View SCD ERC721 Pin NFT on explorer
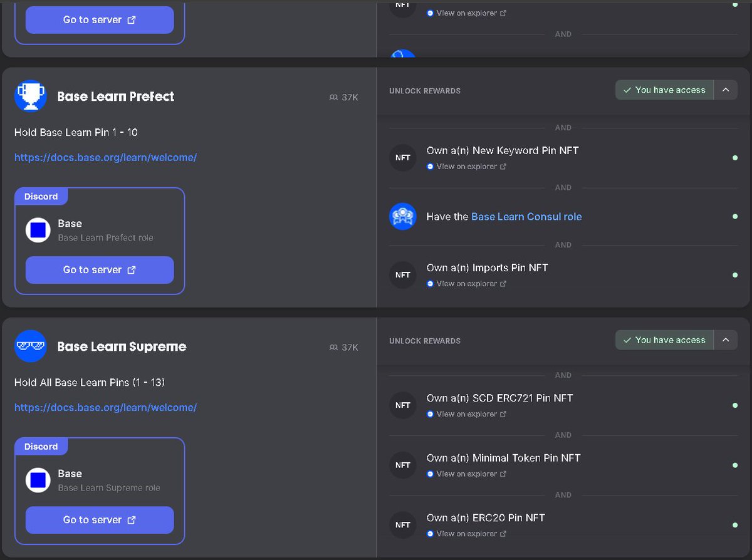The height and width of the screenshot is (560, 752). click(466, 414)
